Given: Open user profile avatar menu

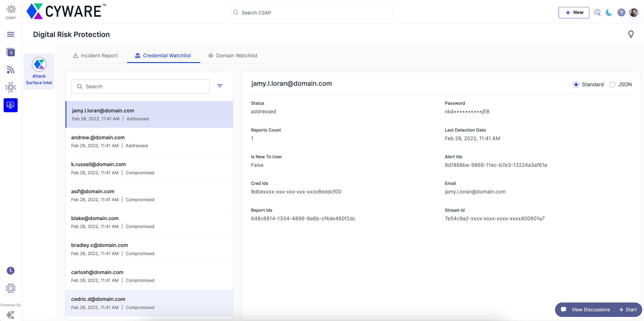Looking at the screenshot, I should [x=634, y=12].
